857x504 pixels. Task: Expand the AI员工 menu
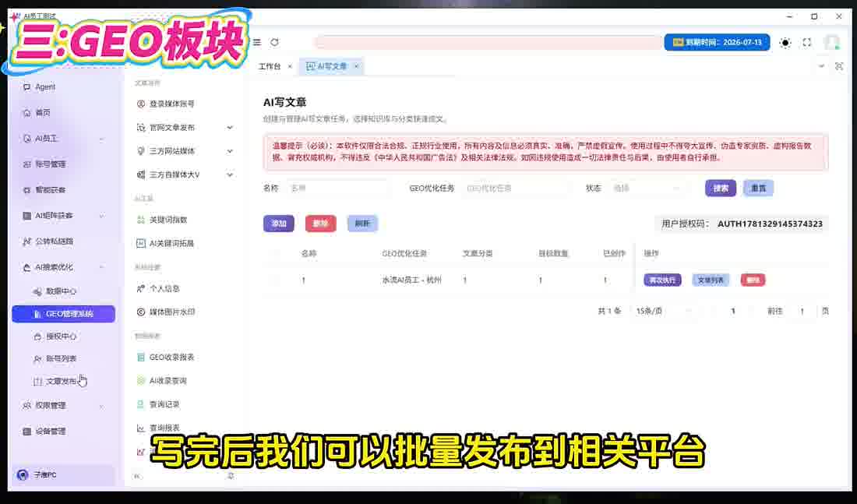pos(63,139)
